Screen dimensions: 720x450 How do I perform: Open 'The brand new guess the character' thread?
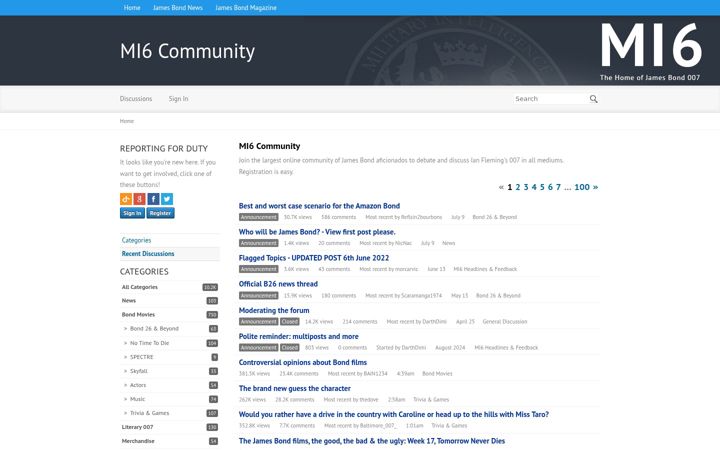294,388
